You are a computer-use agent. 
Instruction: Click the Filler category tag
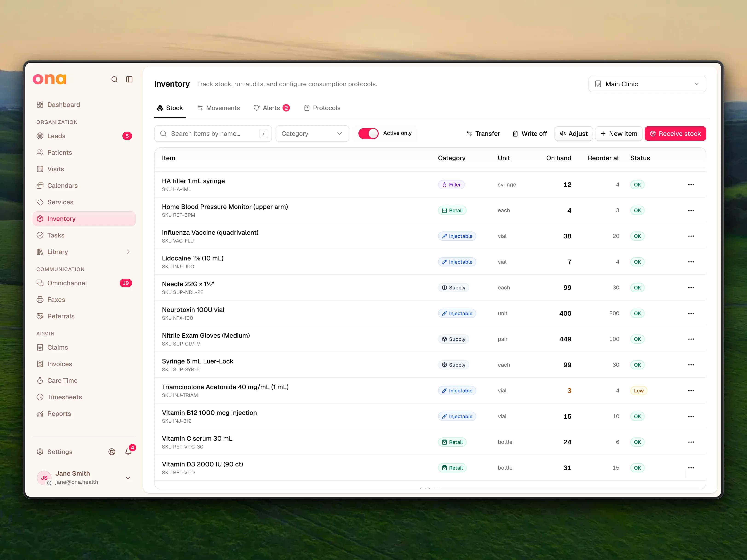(451, 185)
